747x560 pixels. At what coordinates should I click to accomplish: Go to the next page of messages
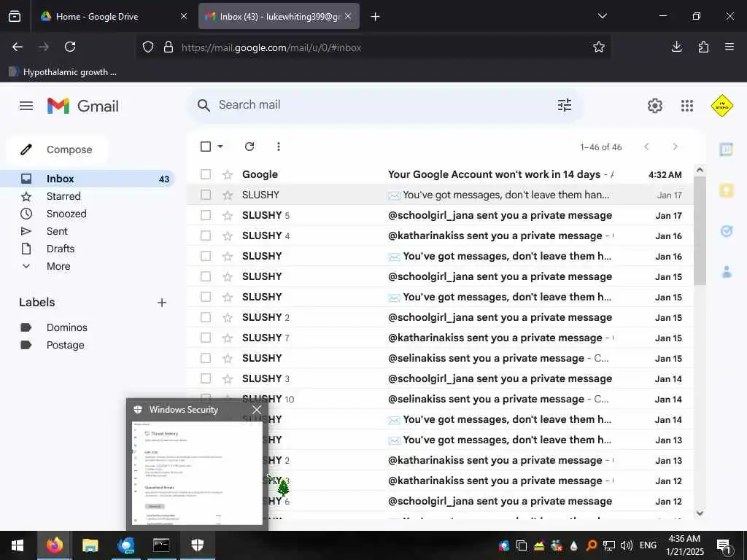[x=675, y=147]
